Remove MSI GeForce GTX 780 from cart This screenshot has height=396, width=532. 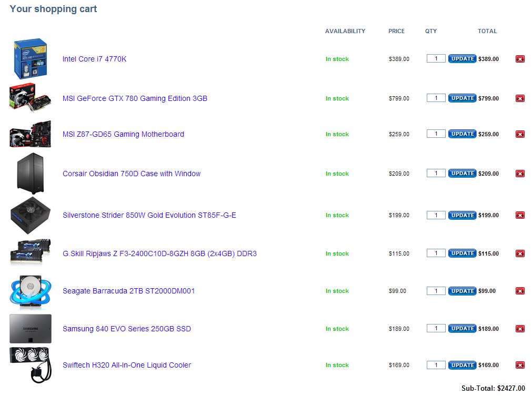(x=520, y=98)
